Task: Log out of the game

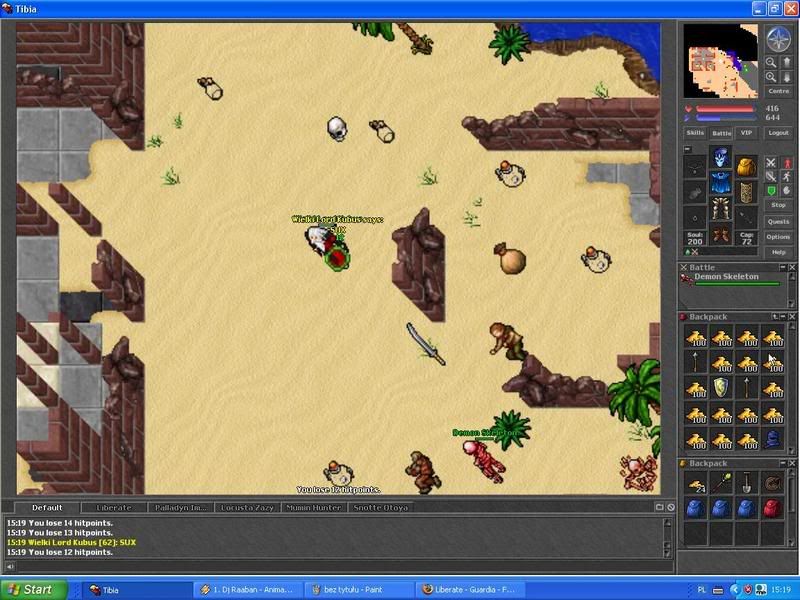Action: (779, 133)
